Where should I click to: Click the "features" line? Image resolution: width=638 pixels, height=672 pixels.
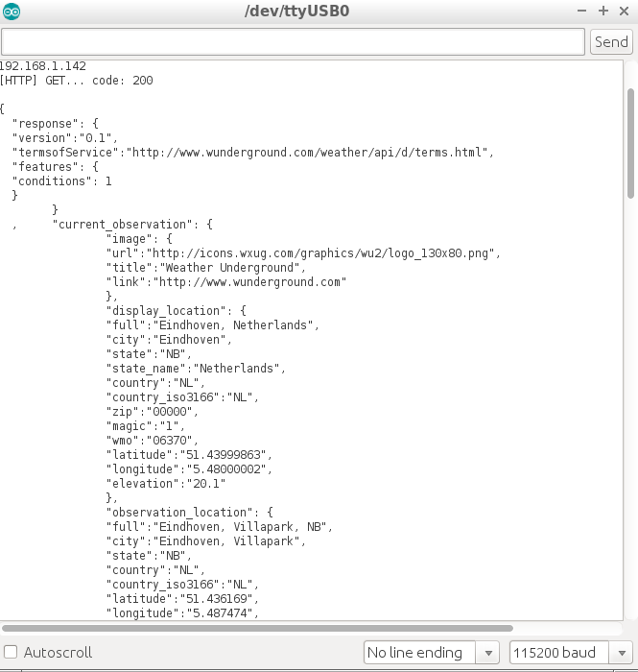pyautogui.click(x=56, y=167)
